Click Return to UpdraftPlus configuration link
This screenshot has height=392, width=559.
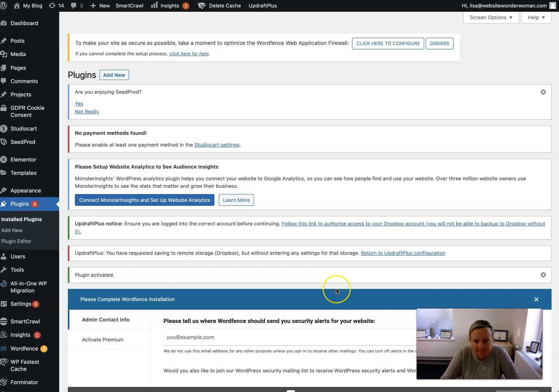tap(403, 253)
